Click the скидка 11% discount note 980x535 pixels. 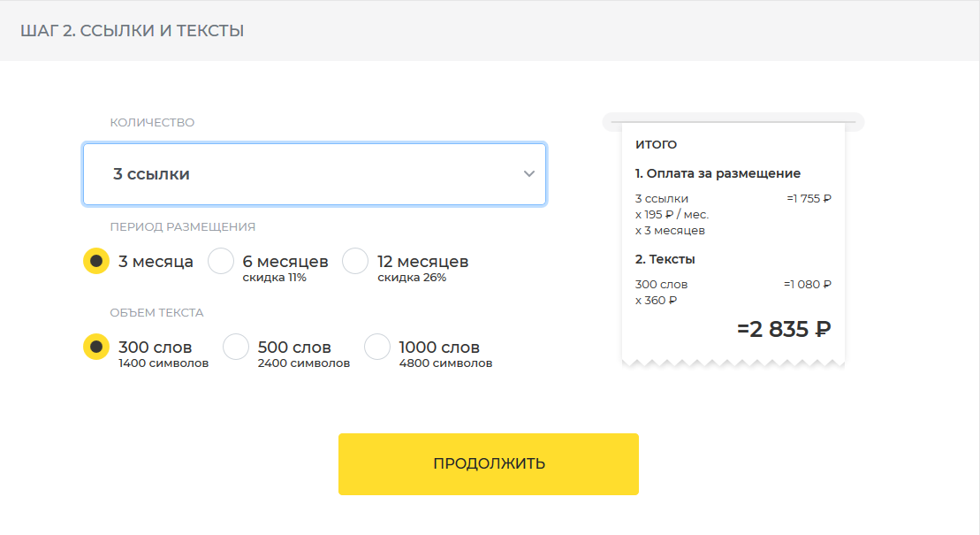coord(274,278)
